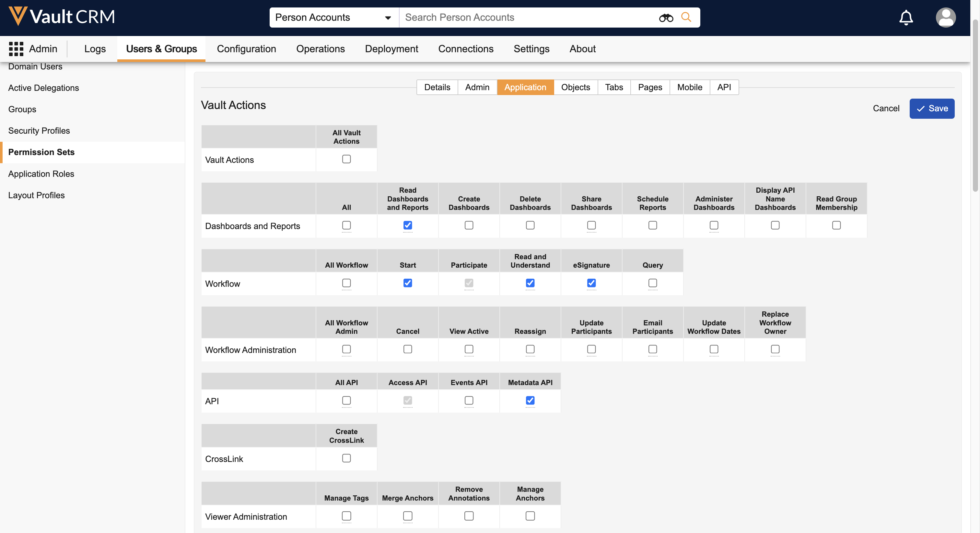Open the user profile avatar menu
The width and height of the screenshot is (980, 533).
pyautogui.click(x=945, y=18)
